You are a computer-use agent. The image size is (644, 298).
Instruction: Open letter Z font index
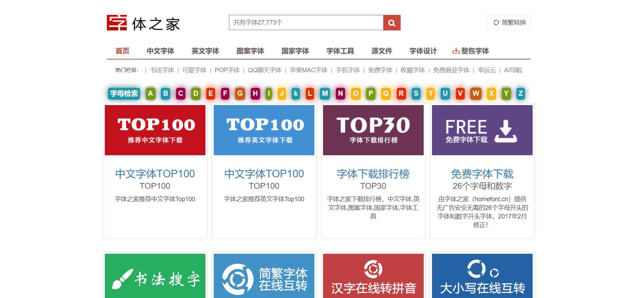pos(521,93)
